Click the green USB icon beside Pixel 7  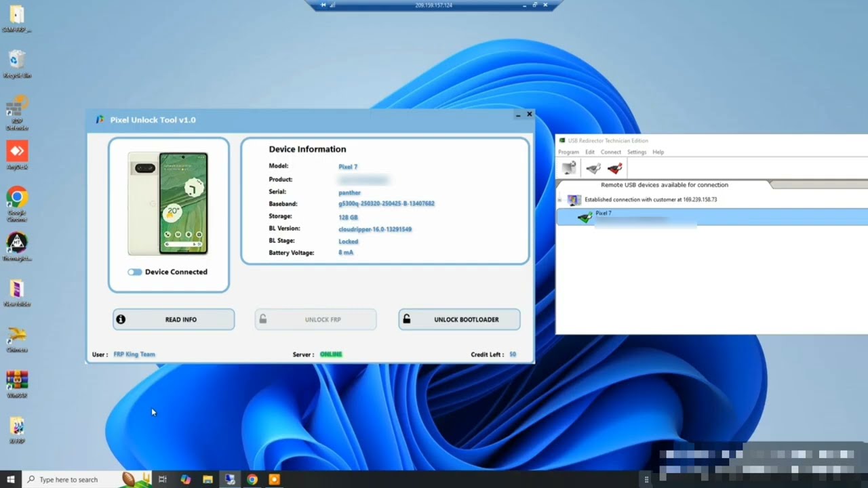click(585, 217)
